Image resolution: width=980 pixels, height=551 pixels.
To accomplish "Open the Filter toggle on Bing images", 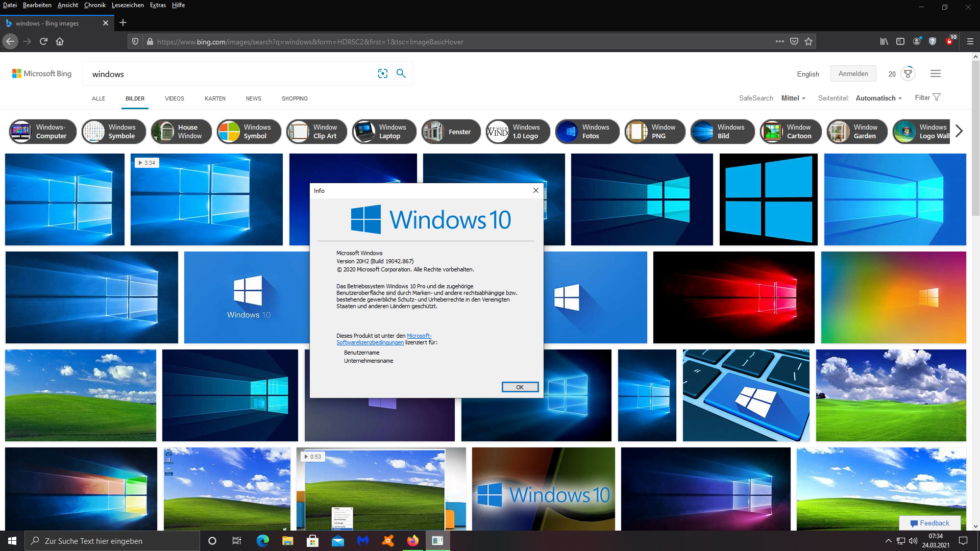I will click(x=927, y=97).
